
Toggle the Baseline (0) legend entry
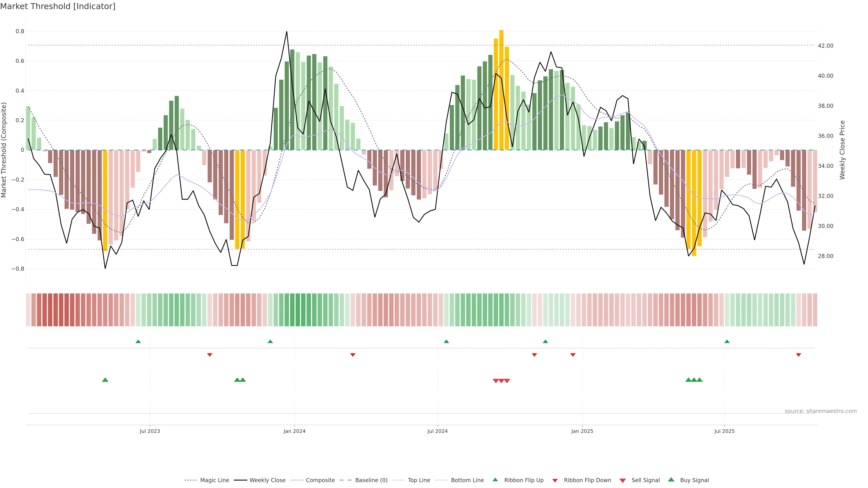[371, 480]
